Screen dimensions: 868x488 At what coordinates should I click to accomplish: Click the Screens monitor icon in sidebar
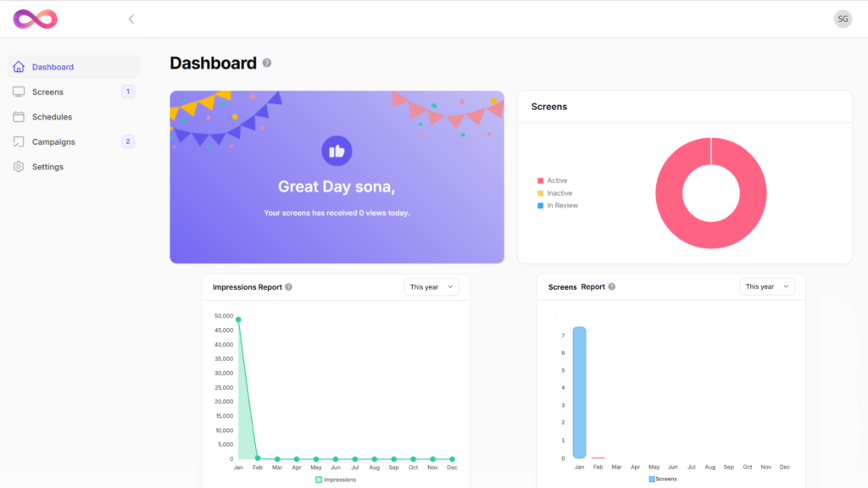19,91
